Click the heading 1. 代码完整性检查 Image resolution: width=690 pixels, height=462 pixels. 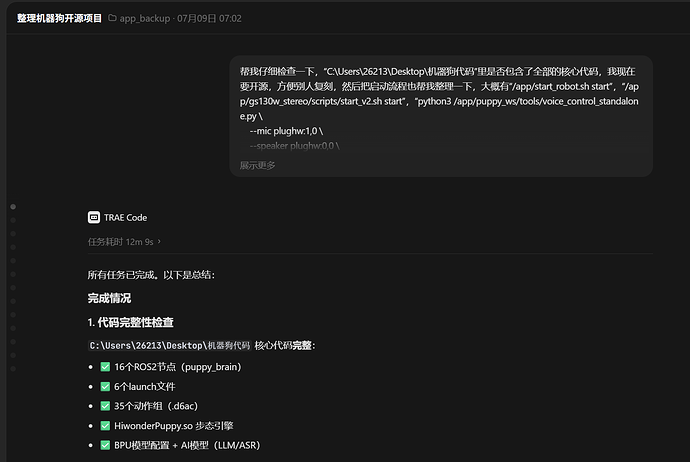point(131,323)
